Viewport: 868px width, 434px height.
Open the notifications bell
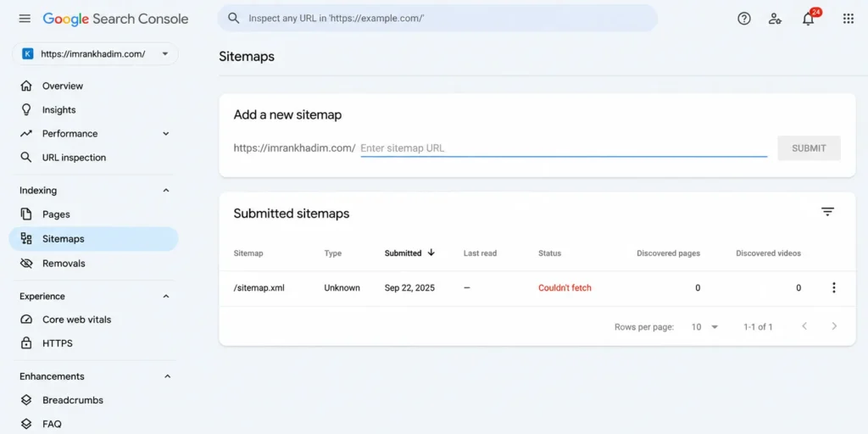[x=808, y=19]
